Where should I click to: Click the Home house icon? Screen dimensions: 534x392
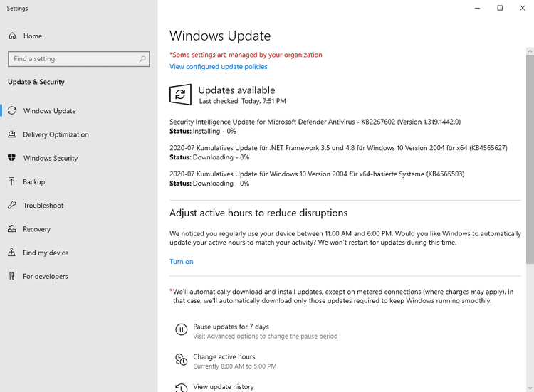12,36
